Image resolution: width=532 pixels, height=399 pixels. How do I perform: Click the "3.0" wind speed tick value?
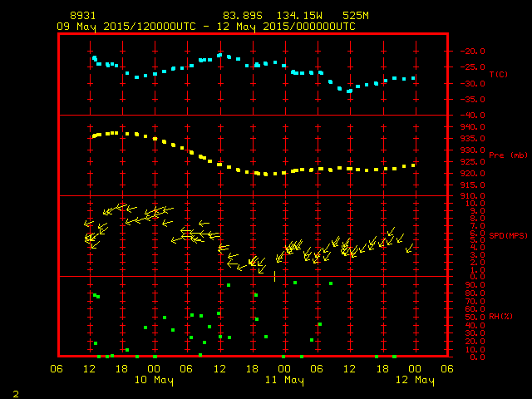(x=477, y=255)
